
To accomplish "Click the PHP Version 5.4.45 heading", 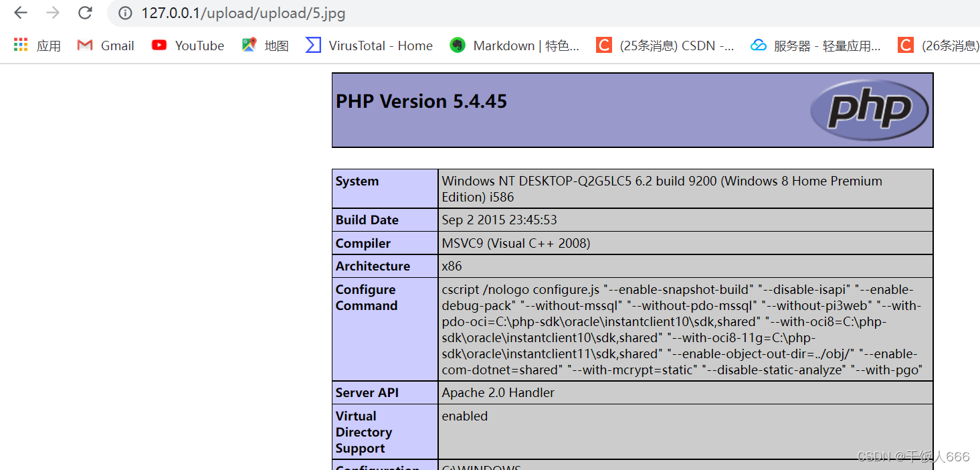I will click(x=421, y=102).
